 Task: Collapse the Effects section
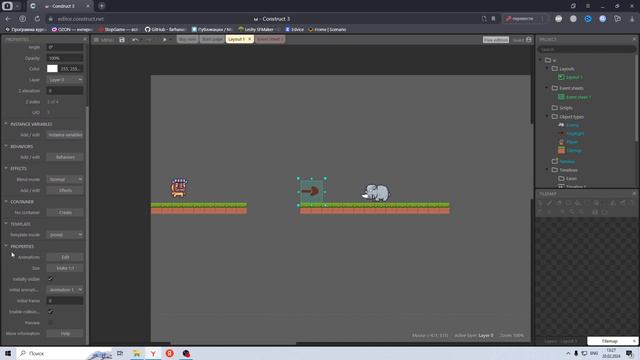pos(6,168)
